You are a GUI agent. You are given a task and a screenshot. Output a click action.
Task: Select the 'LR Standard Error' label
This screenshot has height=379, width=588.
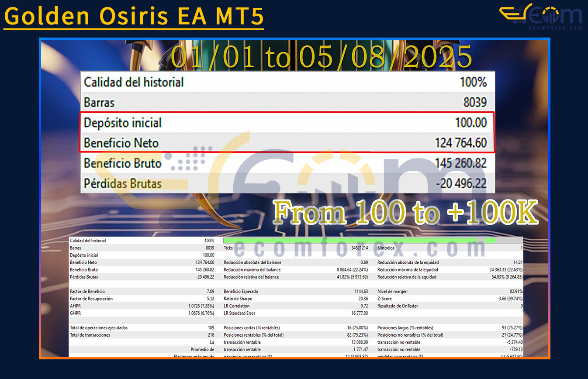click(239, 313)
